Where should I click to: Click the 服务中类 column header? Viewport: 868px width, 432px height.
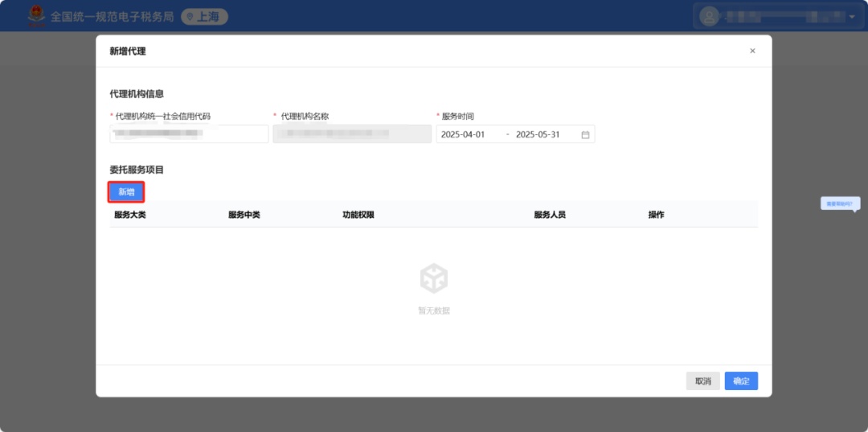click(244, 215)
